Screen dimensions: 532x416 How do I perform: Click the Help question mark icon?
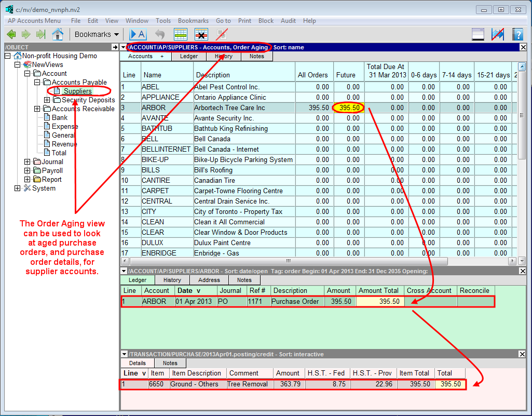coord(517,34)
